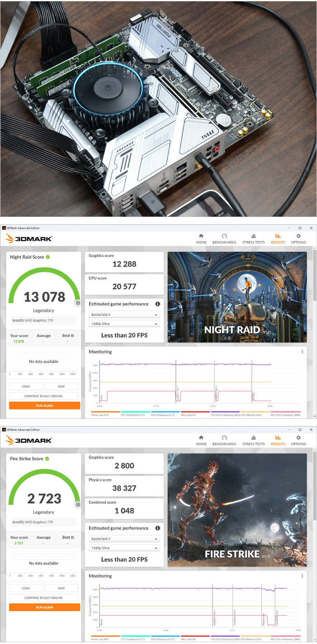Image resolution: width=317 pixels, height=644 pixels.
Task: Click app icon in Fire Strike title bar
Action: pos(4,430)
